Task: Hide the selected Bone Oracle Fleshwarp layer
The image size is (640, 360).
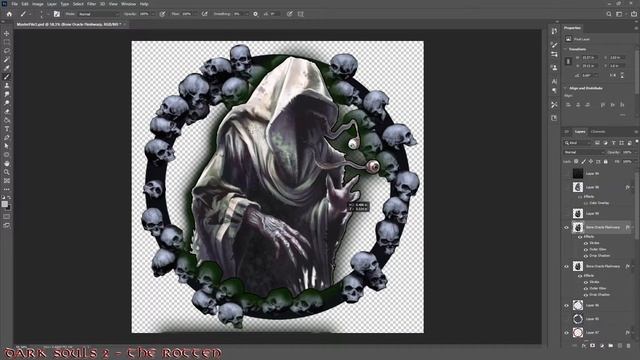Action: [x=567, y=228]
